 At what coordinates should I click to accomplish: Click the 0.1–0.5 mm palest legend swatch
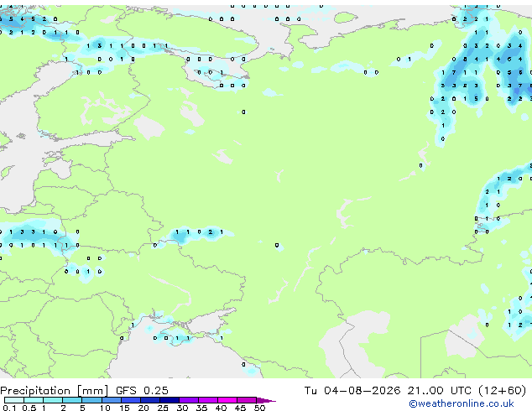(x=14, y=400)
